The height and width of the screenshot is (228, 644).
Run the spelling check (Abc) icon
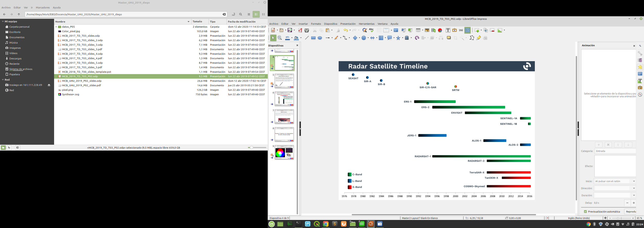pos(371,30)
